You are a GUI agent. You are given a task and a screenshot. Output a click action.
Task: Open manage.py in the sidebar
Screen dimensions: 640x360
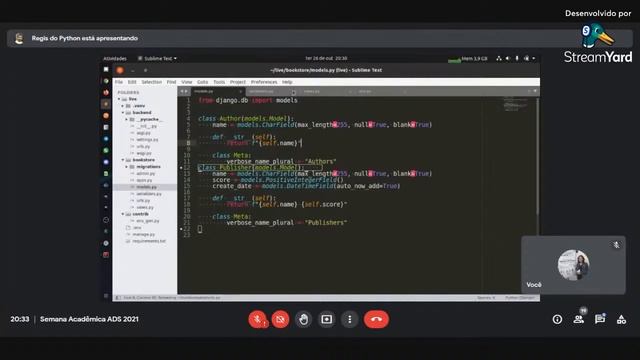(143, 234)
